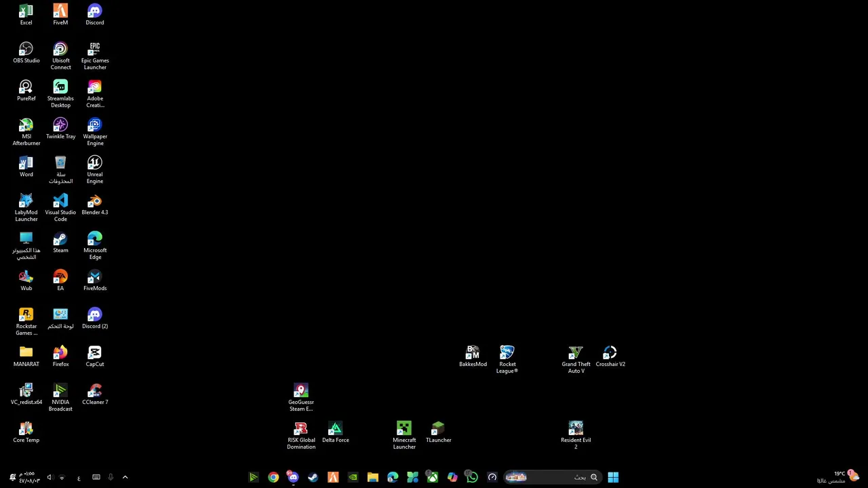Image resolution: width=868 pixels, height=488 pixels.
Task: Open the weather widget showing 19°C
Action: click(838, 477)
